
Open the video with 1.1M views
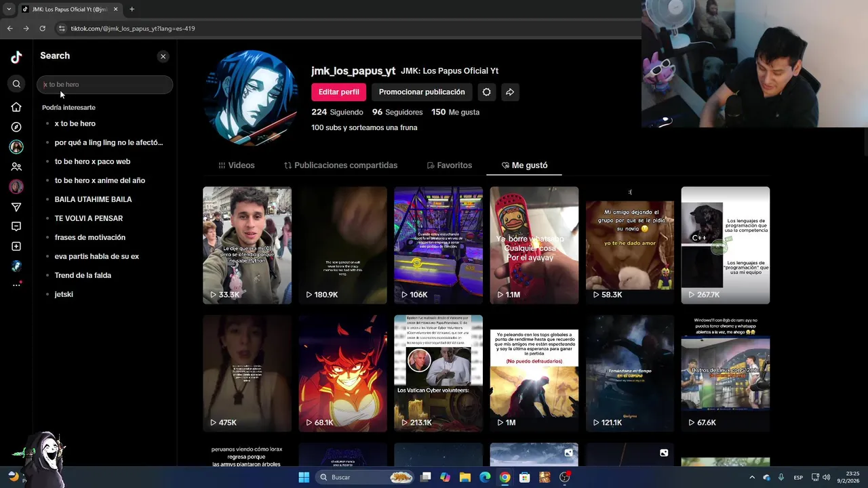pos(534,245)
